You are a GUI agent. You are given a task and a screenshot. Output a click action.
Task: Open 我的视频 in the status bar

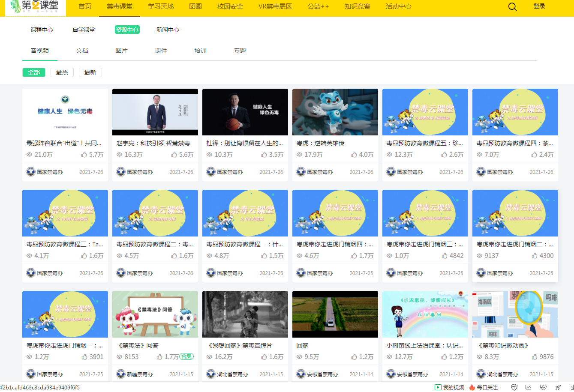pos(449,387)
